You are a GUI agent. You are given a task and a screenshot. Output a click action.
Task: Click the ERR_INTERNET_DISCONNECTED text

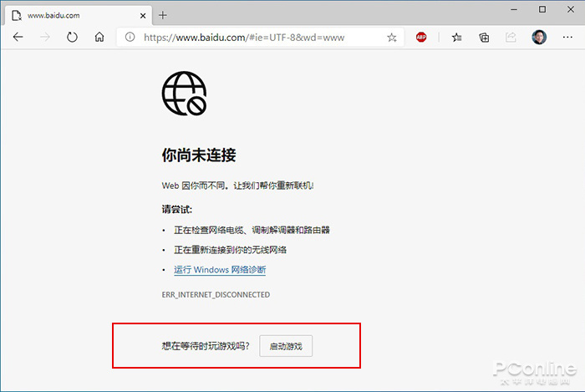216,295
